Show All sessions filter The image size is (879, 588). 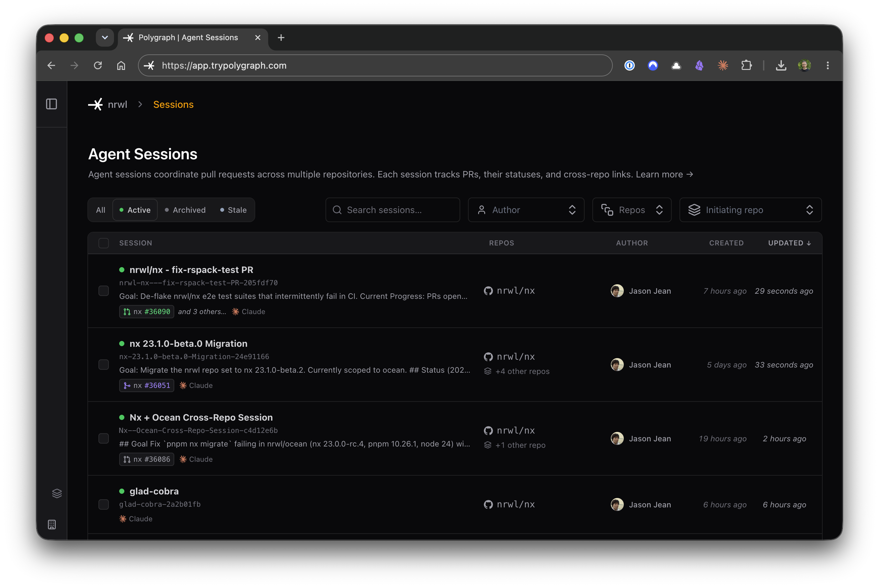100,210
